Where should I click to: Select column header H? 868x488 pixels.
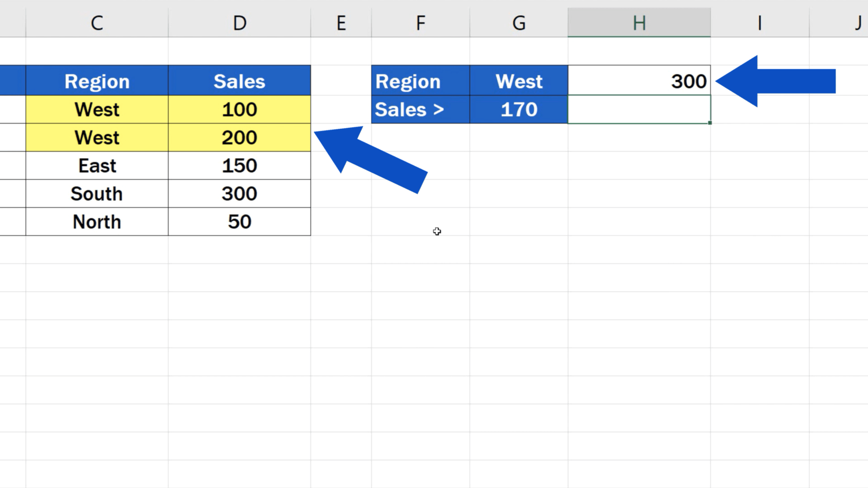pos(639,22)
